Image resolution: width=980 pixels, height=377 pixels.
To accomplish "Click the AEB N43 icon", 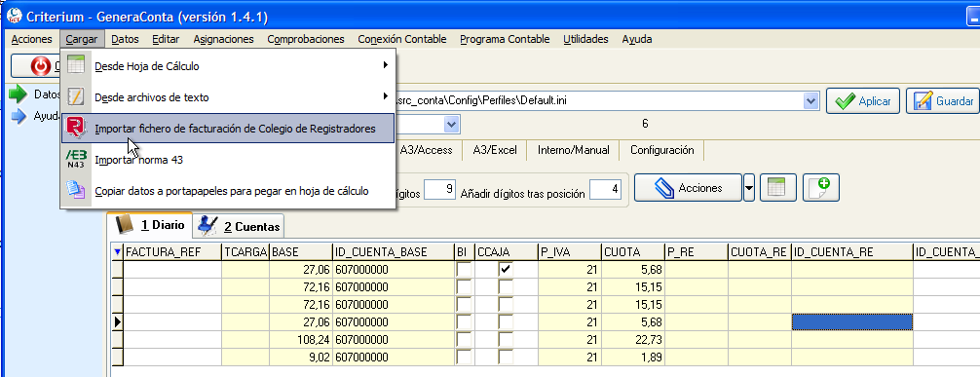I will pos(76,160).
